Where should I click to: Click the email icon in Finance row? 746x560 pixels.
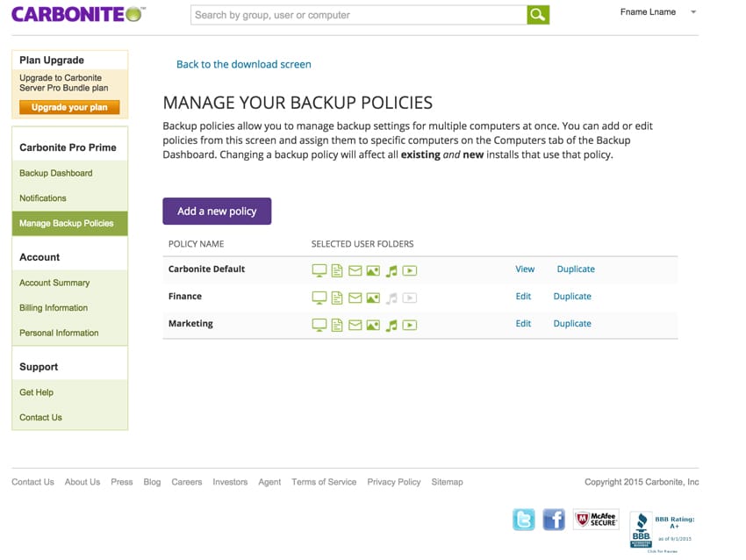pyautogui.click(x=355, y=298)
